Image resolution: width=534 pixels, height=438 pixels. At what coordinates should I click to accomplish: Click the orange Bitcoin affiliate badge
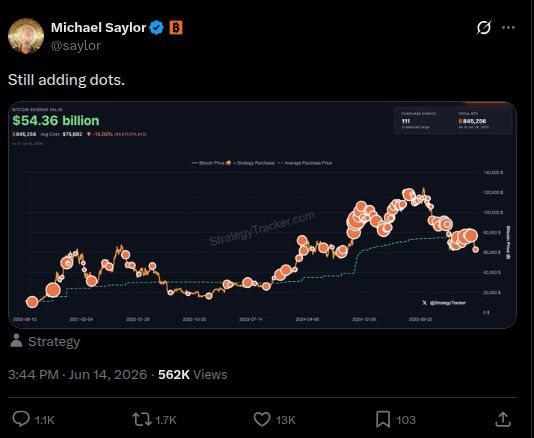coord(176,28)
